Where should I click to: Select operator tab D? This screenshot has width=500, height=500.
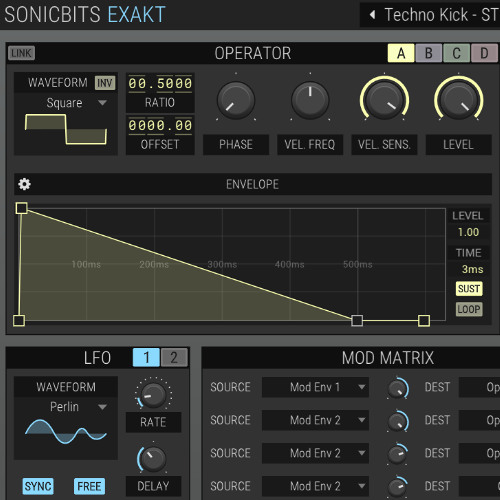(x=484, y=53)
